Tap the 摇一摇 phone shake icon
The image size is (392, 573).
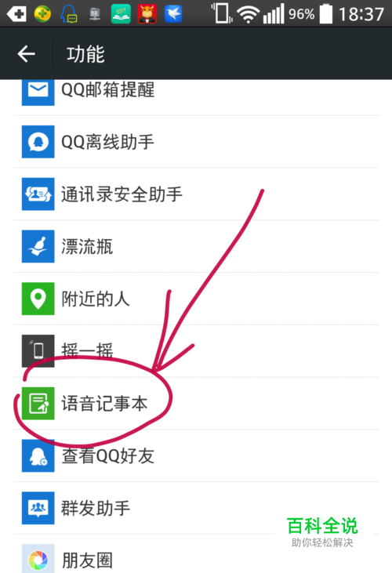tap(38, 351)
